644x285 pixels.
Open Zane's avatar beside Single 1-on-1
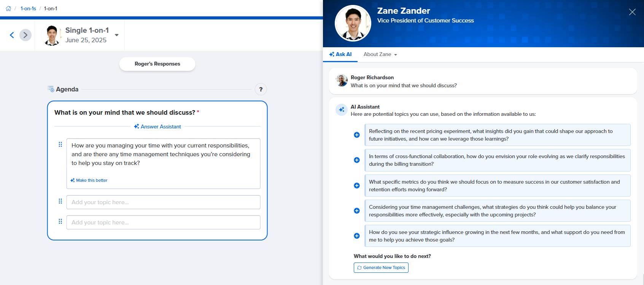(52, 35)
